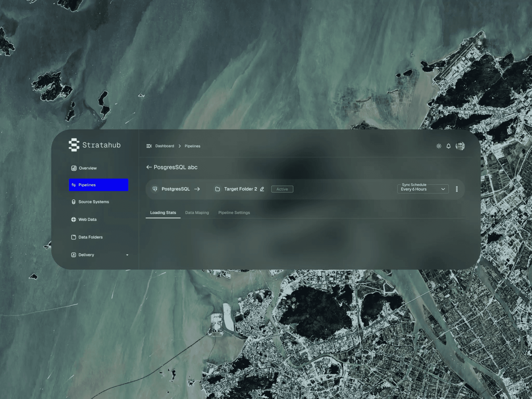This screenshot has height=399, width=532.
Task: Open Source Systems section
Action: [x=94, y=202]
